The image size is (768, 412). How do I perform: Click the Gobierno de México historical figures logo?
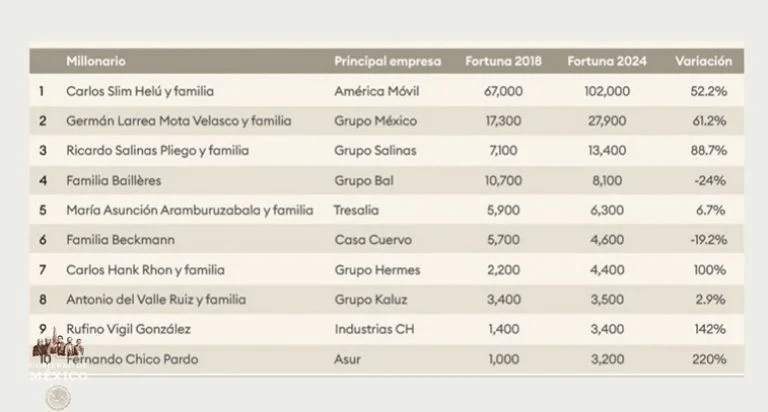pyautogui.click(x=58, y=356)
